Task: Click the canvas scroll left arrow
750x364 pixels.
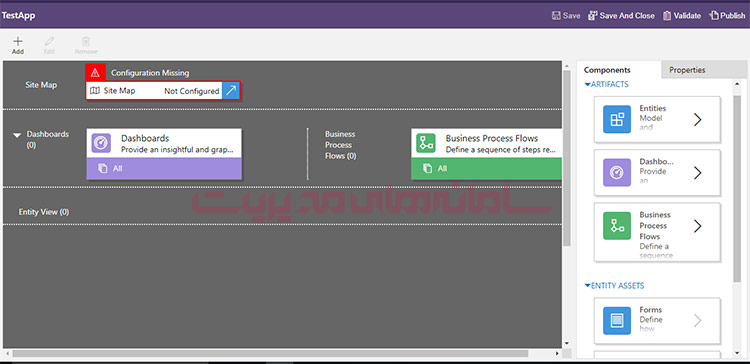Action: pos(8,353)
